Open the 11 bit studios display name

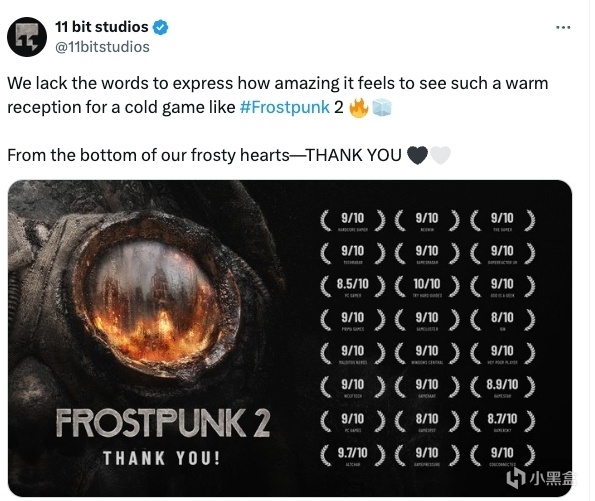point(102,27)
